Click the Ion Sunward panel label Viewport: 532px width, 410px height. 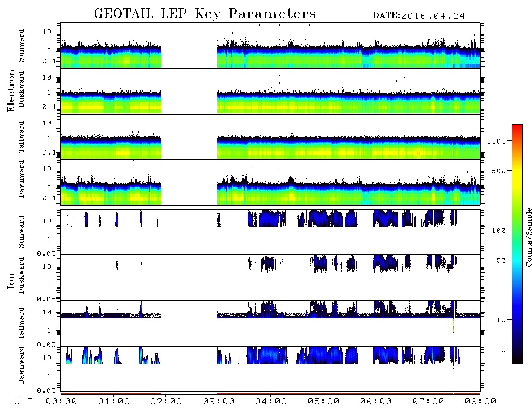click(x=21, y=232)
